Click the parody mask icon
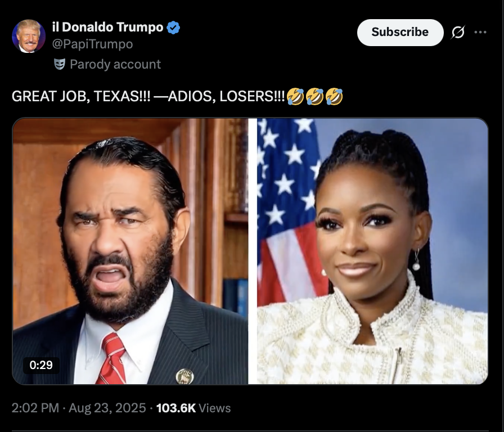 [x=60, y=64]
